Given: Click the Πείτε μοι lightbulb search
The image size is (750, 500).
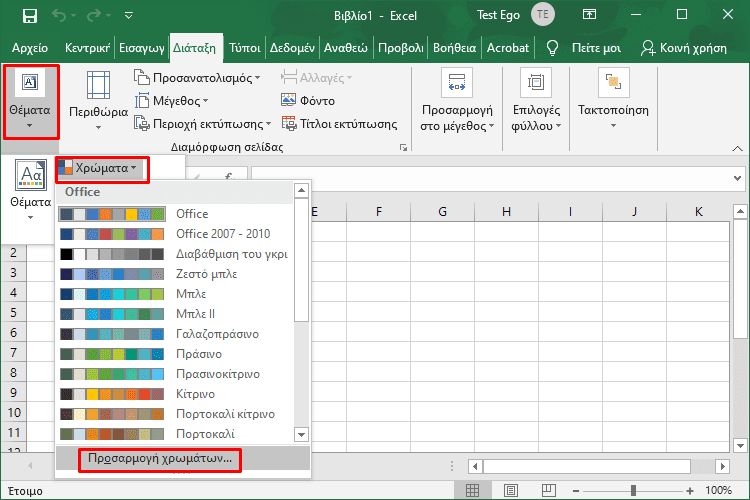Looking at the screenshot, I should [585, 48].
